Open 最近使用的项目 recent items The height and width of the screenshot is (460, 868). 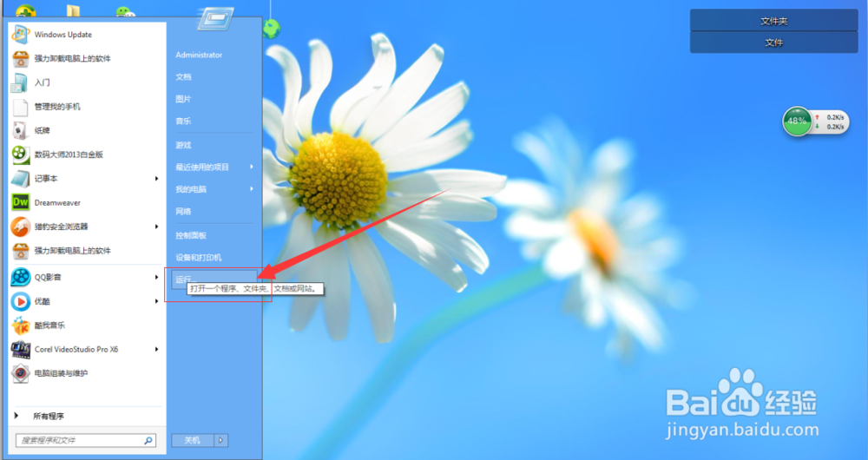(x=202, y=167)
